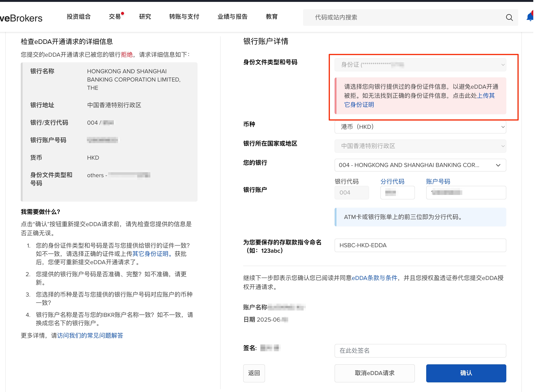Open the 业绩与报告 menu
Viewport: 541px width, 392px height.
pos(232,17)
